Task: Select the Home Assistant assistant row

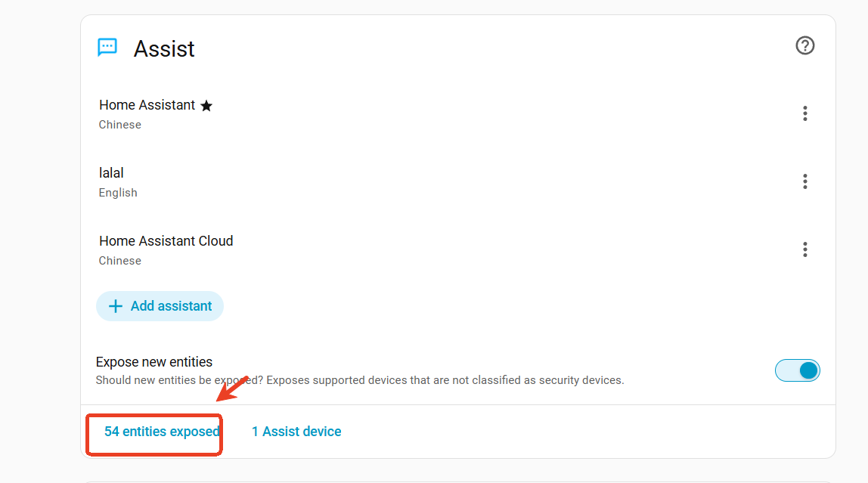Action: [x=457, y=114]
